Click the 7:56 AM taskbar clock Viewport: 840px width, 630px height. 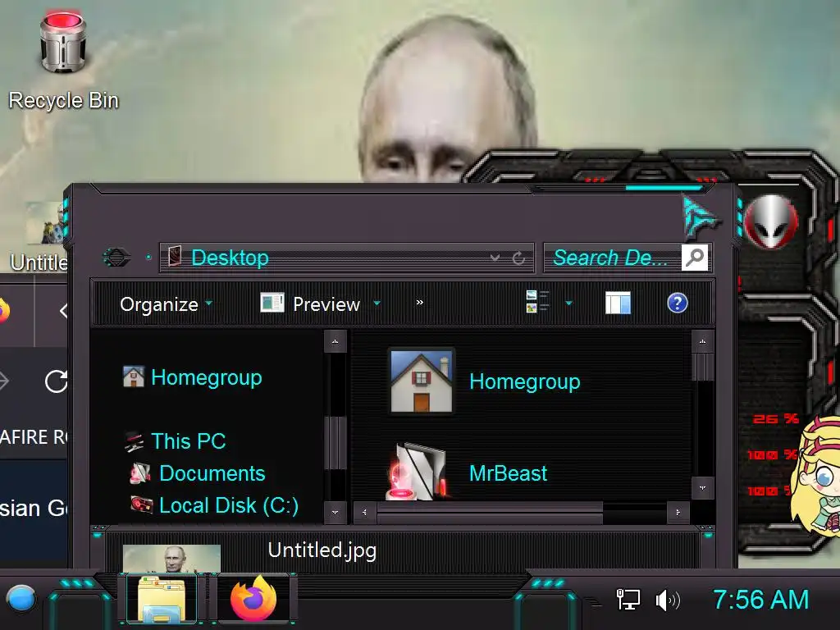[x=760, y=600]
